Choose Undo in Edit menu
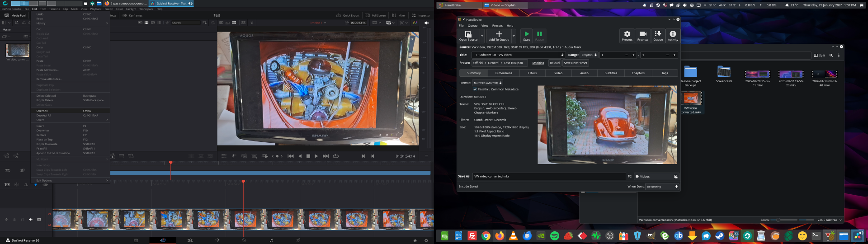The width and height of the screenshot is (868, 244). pyautogui.click(x=71, y=14)
